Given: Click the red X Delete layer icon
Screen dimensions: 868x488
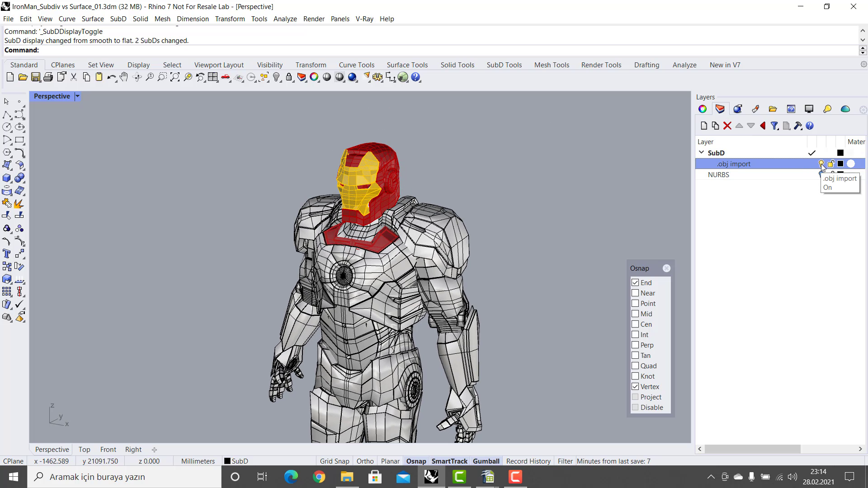Looking at the screenshot, I should pos(727,126).
